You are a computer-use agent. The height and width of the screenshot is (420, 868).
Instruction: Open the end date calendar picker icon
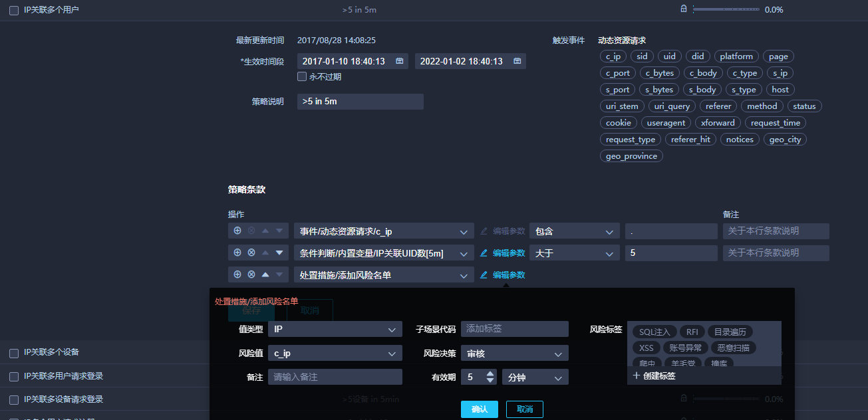coord(517,61)
